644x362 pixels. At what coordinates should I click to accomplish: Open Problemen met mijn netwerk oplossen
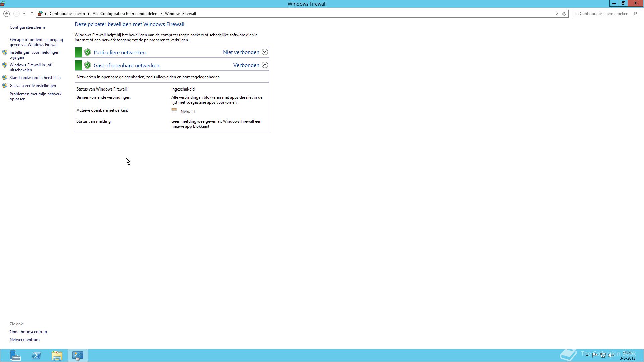(36, 96)
